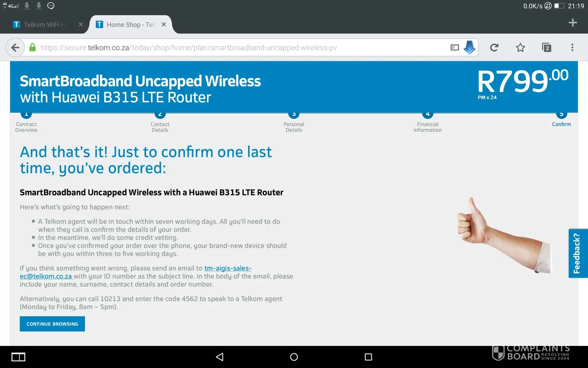Open the Feedback side tab
This screenshot has height=368, width=588.
(x=578, y=253)
